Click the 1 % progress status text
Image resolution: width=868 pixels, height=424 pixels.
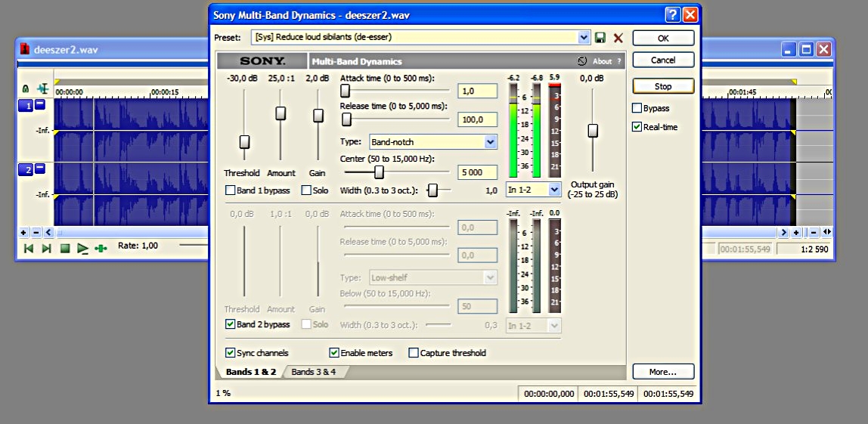(x=223, y=393)
